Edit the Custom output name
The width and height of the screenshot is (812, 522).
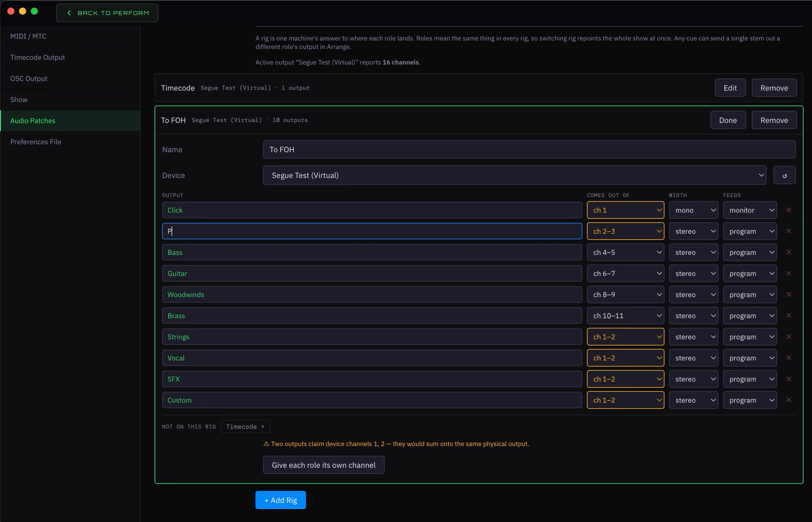pyautogui.click(x=372, y=400)
